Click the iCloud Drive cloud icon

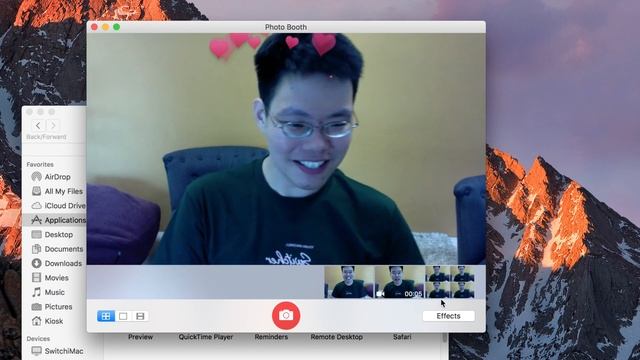pos(36,206)
